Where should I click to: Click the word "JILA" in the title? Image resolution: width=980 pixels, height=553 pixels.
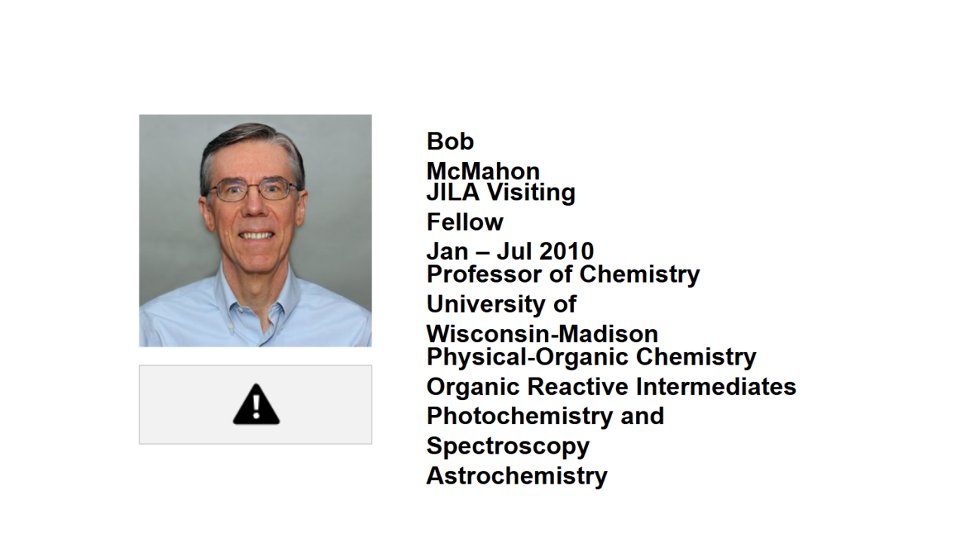click(452, 192)
